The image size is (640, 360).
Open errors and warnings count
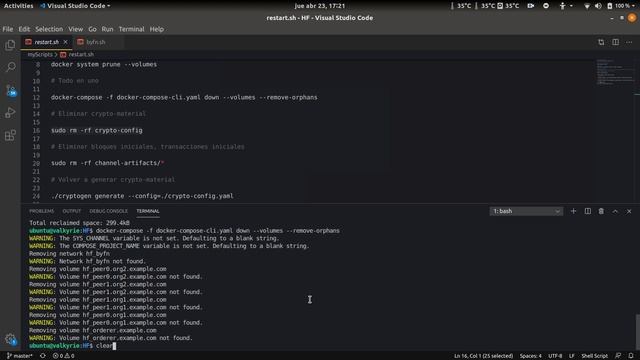pos(63,356)
